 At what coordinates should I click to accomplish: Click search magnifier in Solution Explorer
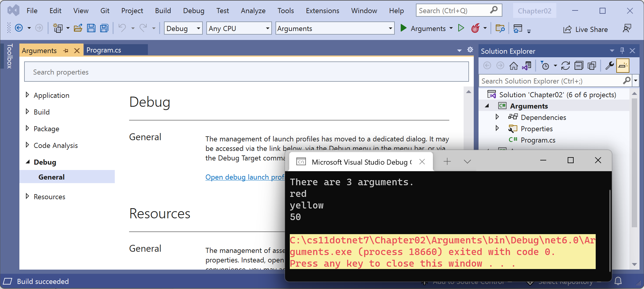pyautogui.click(x=627, y=81)
